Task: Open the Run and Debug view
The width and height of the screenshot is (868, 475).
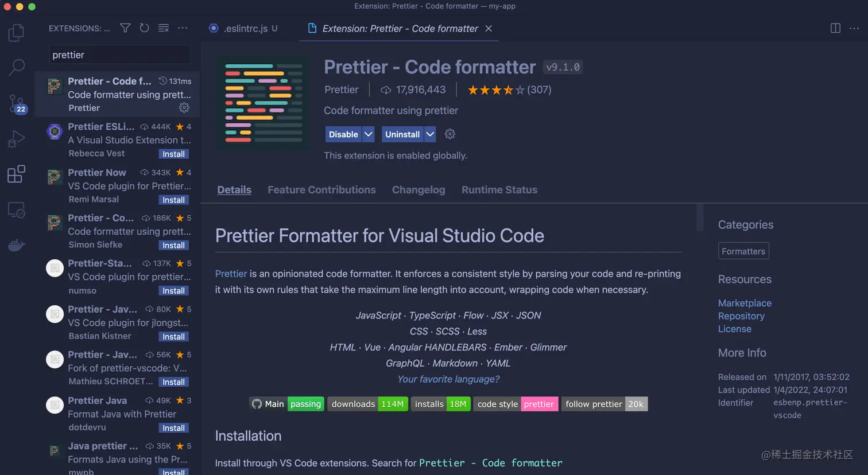Action: (x=17, y=139)
